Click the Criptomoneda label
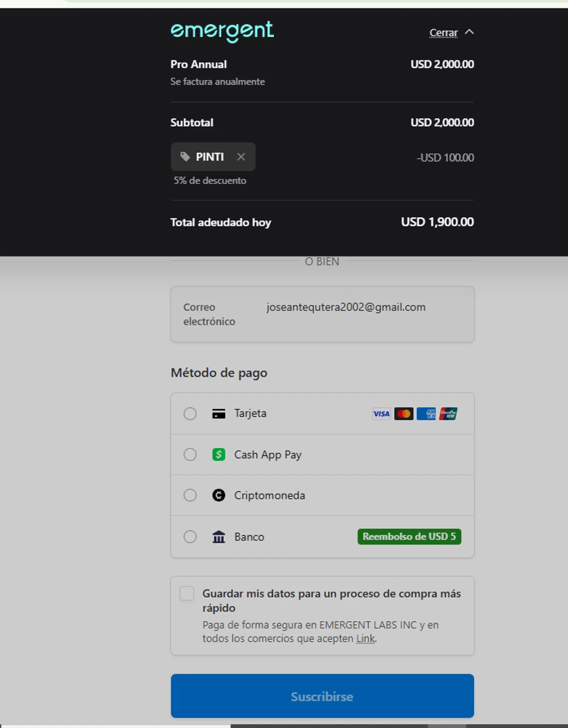The height and width of the screenshot is (728, 568). 270,496
